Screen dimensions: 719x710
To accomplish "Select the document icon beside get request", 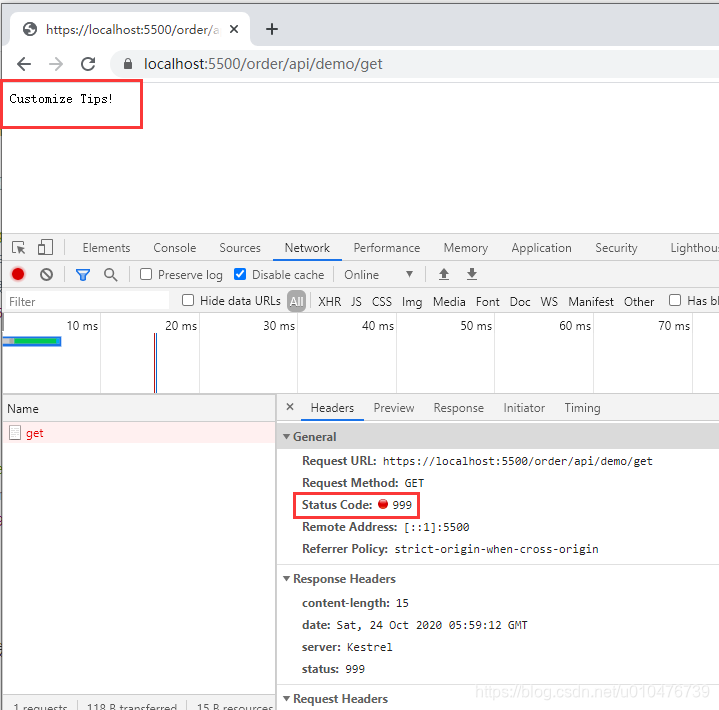I will (15, 433).
